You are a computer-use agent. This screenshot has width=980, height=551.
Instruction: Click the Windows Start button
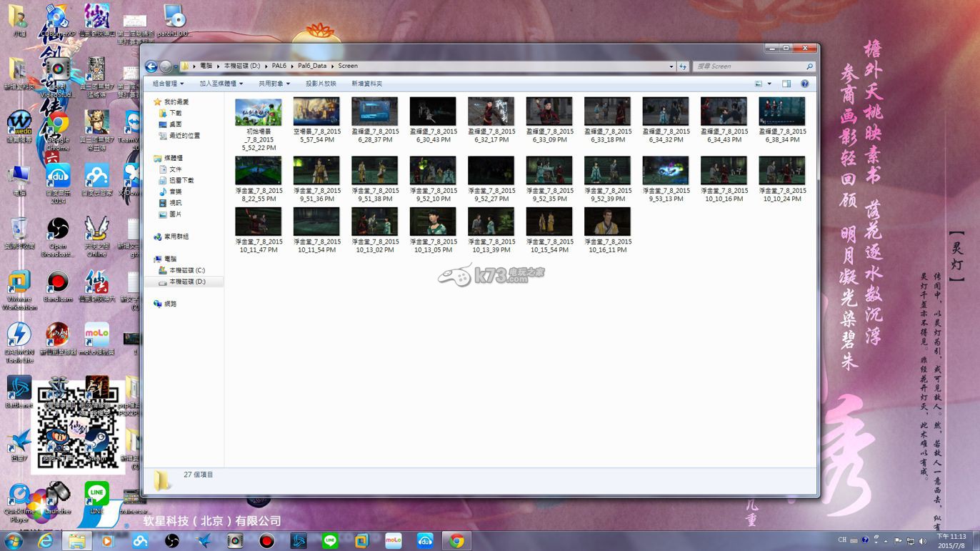(13, 541)
